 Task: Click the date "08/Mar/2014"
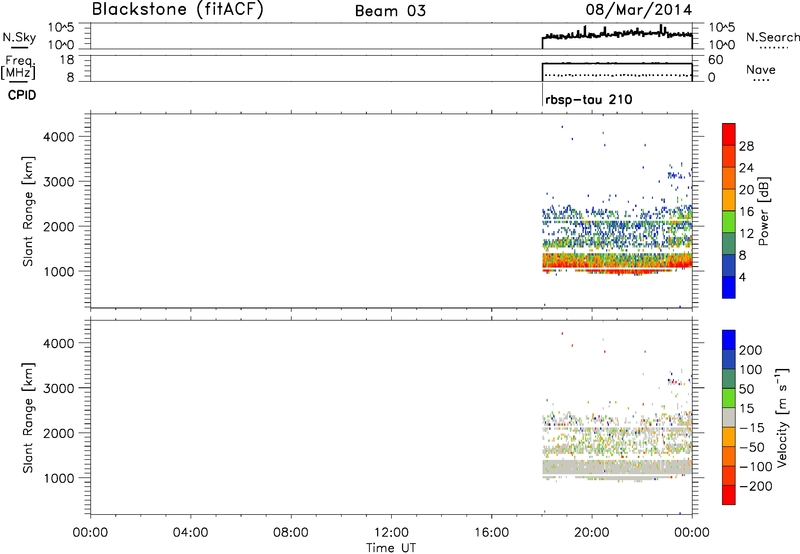[638, 10]
